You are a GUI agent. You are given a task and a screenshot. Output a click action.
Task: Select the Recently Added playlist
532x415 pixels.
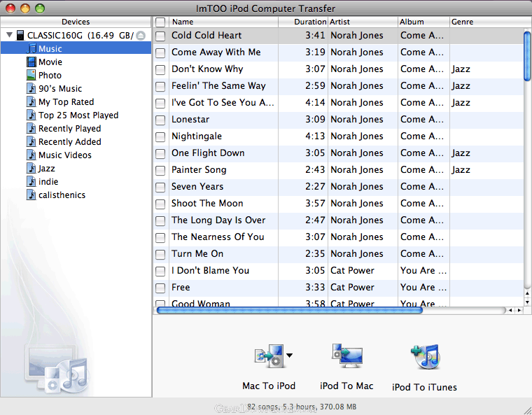[69, 142]
